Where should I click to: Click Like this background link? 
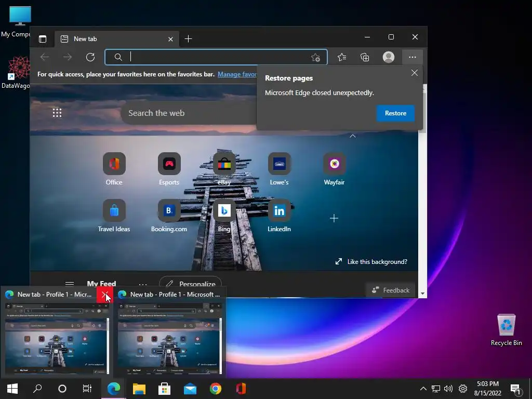click(371, 262)
